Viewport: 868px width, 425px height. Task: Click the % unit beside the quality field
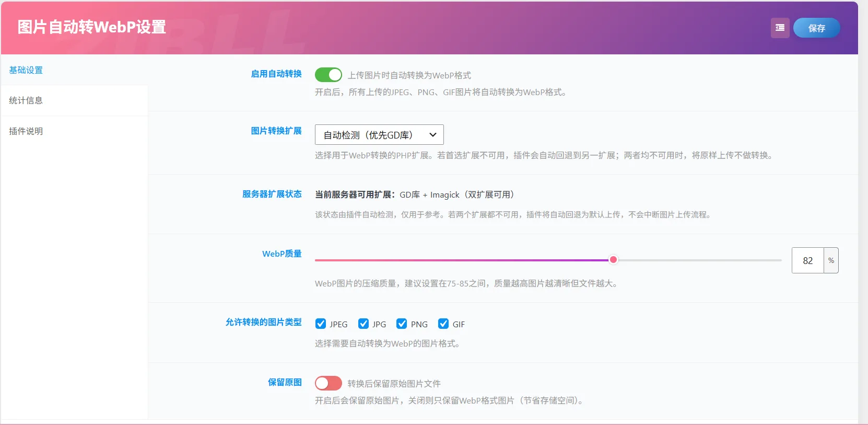(831, 260)
